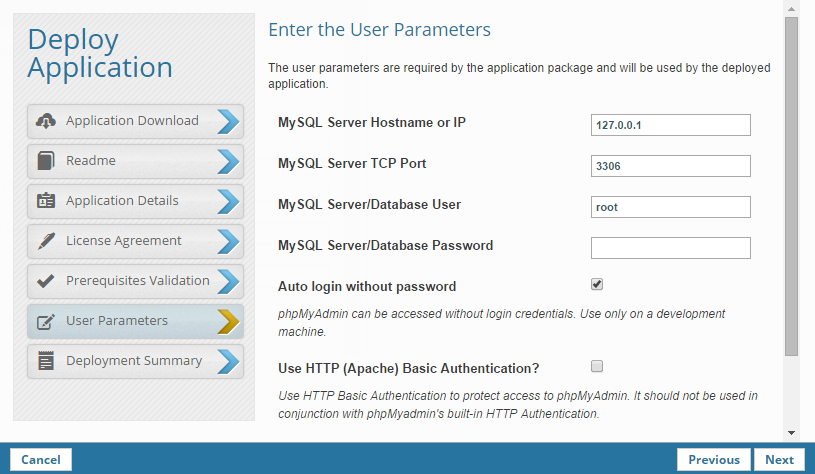Click the yellow chevron on User Parameters

click(x=228, y=321)
